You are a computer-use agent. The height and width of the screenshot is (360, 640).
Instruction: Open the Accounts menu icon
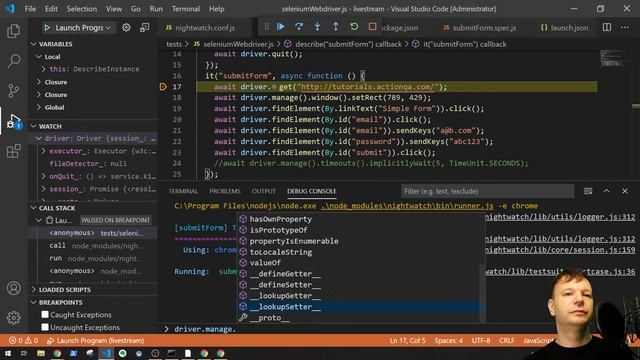click(x=13, y=288)
